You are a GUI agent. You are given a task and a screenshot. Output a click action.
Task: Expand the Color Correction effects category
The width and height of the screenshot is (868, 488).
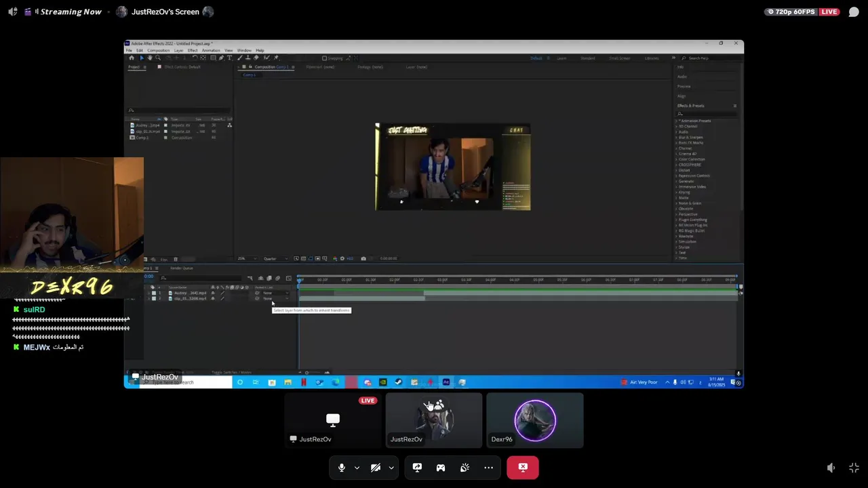pyautogui.click(x=676, y=159)
